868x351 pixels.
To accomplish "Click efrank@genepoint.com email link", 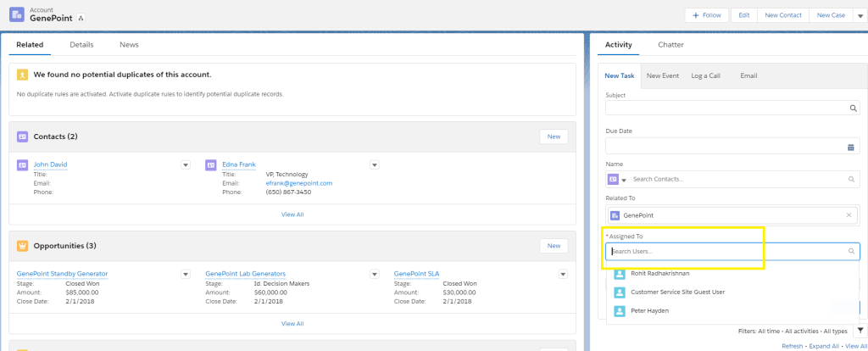I will 299,183.
